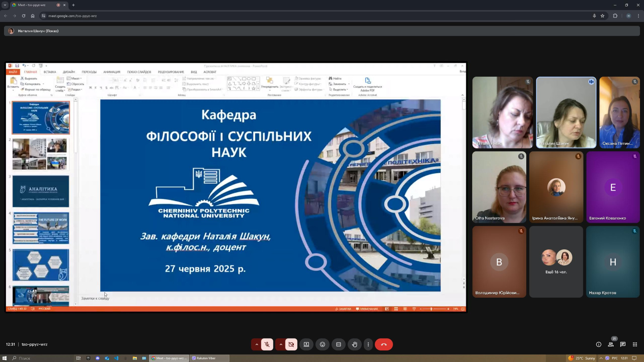Open the activities grid icon

click(635, 344)
